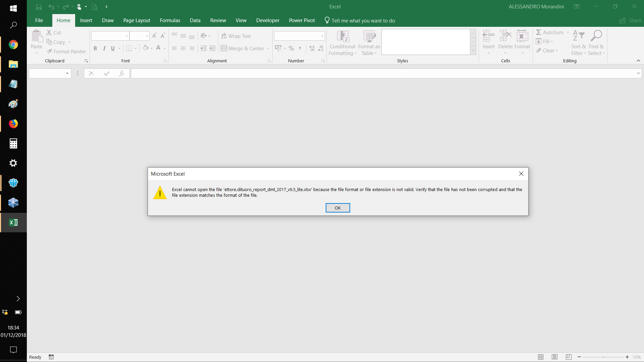Switch to the Formulas ribbon tab
Image resolution: width=644 pixels, height=362 pixels.
click(x=170, y=20)
